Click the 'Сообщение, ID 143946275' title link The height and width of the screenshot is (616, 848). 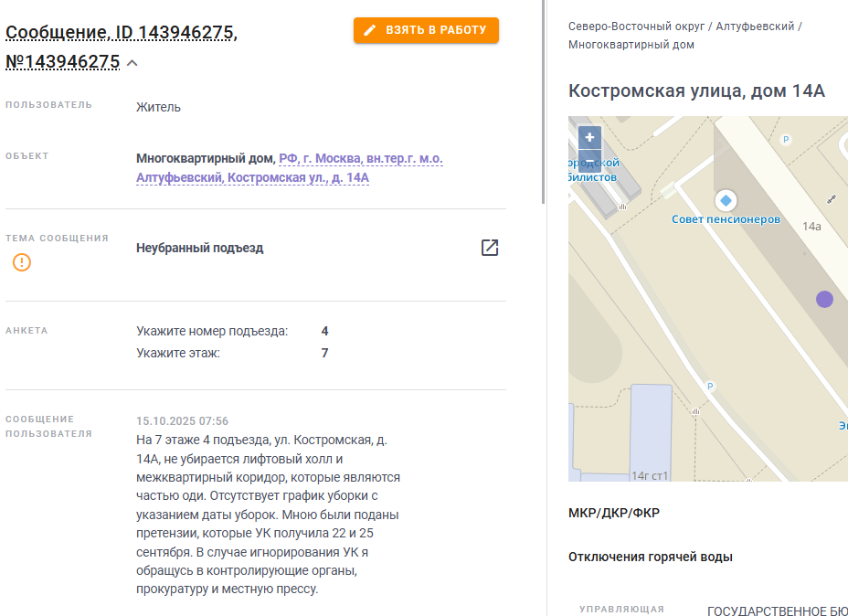coord(121,34)
